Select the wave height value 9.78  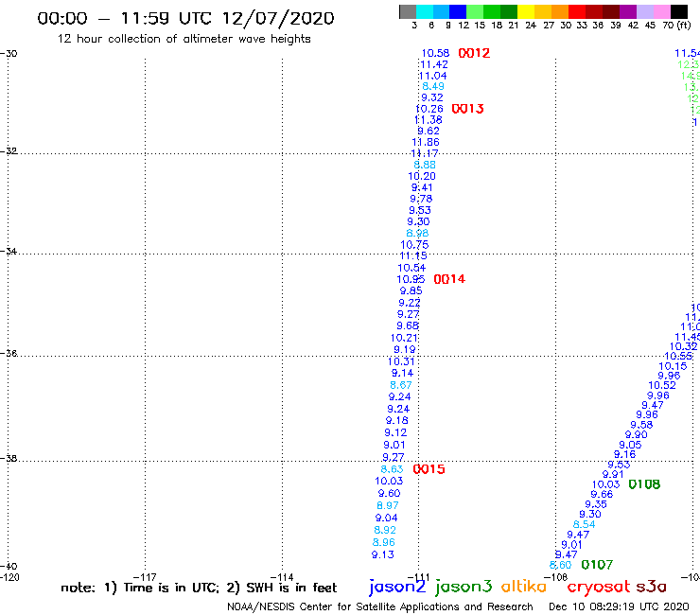[x=421, y=199]
